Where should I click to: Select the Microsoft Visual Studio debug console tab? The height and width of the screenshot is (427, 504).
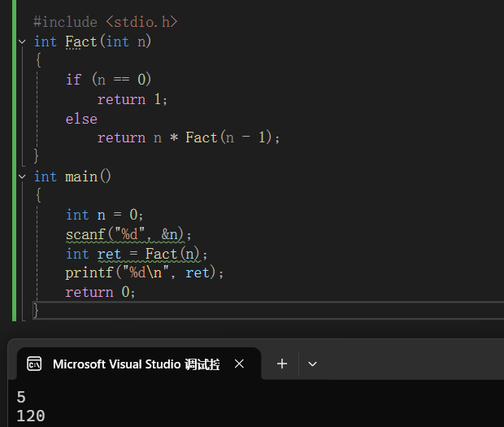tap(139, 364)
